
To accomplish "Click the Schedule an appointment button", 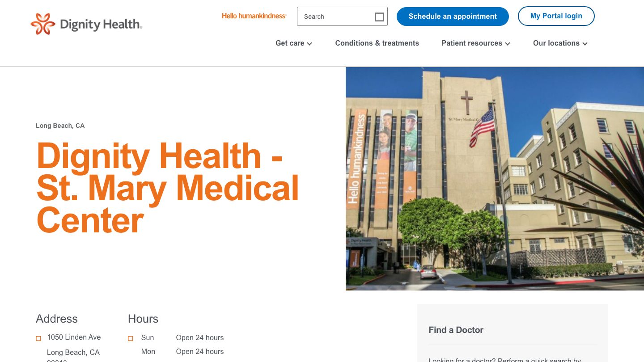I will pos(453,16).
